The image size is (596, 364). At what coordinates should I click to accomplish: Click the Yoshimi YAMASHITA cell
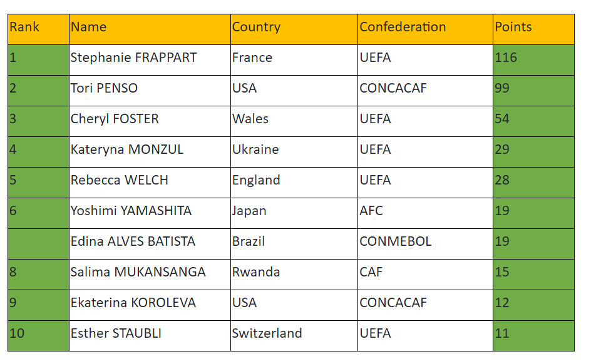tap(149, 212)
